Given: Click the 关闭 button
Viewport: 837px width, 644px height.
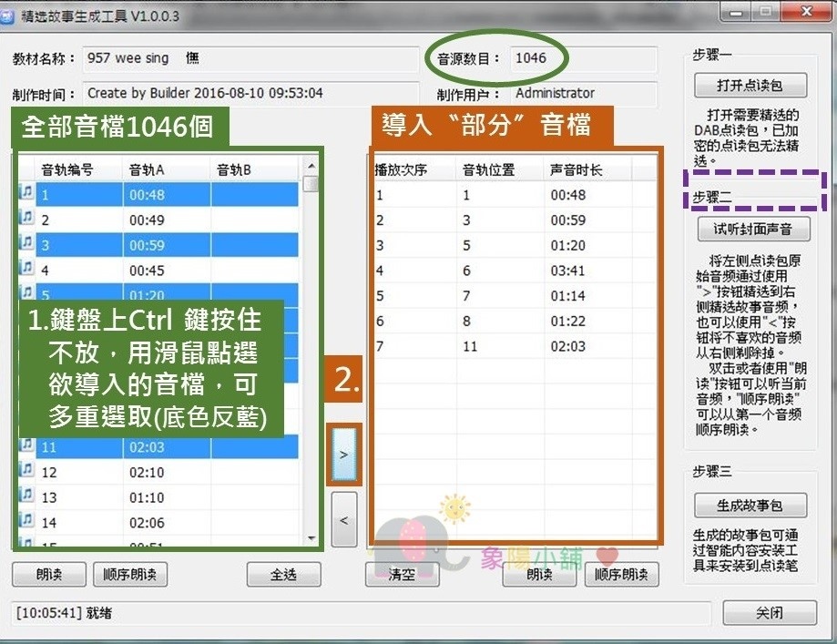Looking at the screenshot, I should 770,613.
